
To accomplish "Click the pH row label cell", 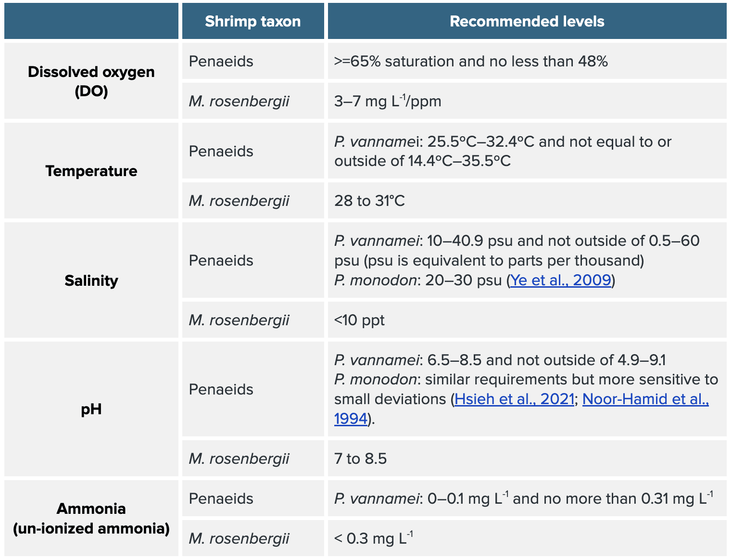I will pyautogui.click(x=91, y=409).
